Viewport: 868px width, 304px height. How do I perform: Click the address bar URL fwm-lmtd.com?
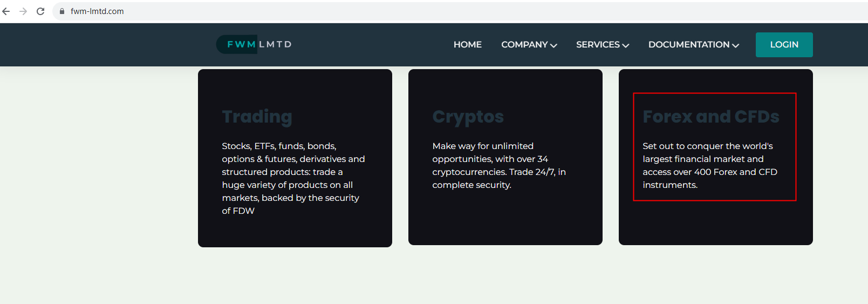(97, 11)
